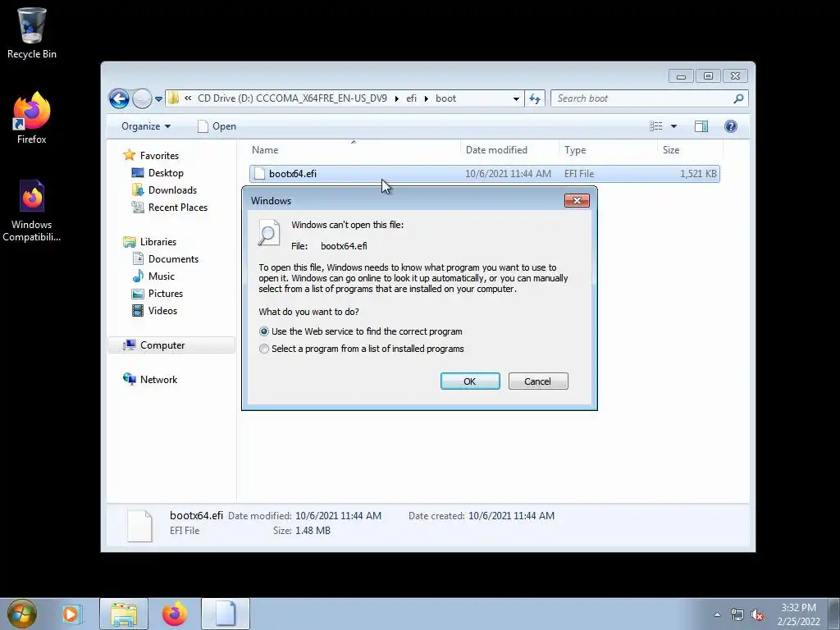The image size is (840, 630).
Task: Sort by the Type column header
Action: coord(608,151)
